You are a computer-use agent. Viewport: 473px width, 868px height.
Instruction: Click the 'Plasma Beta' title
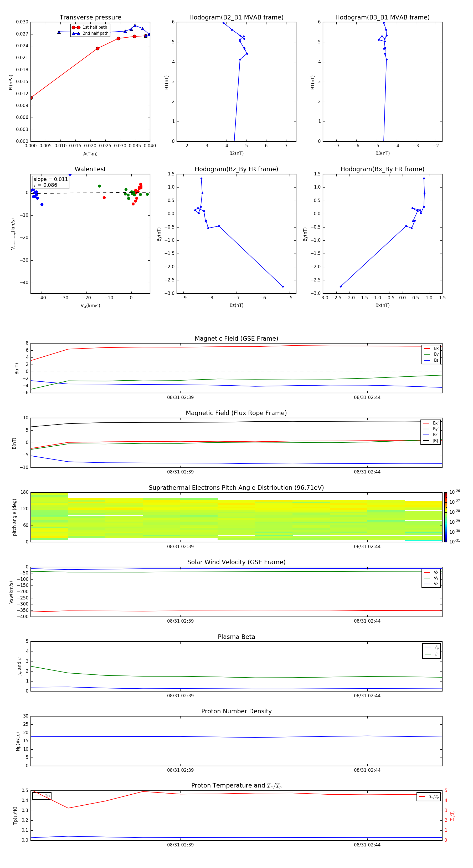(236, 637)
